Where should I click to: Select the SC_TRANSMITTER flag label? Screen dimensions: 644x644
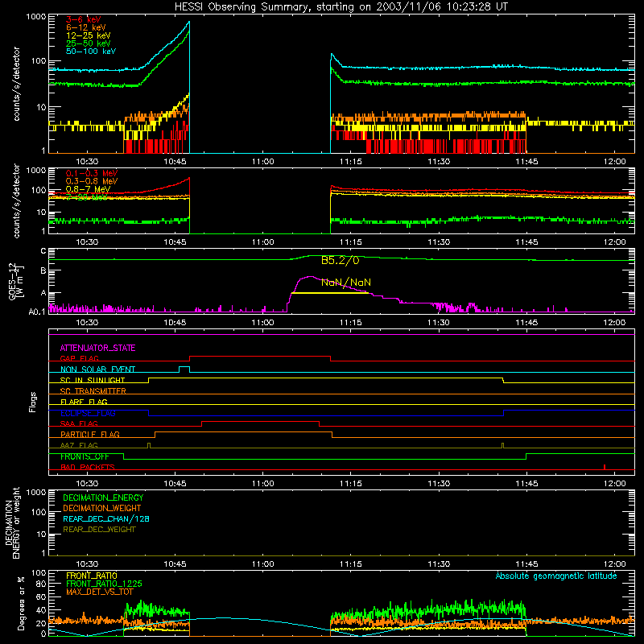pyautogui.click(x=93, y=391)
